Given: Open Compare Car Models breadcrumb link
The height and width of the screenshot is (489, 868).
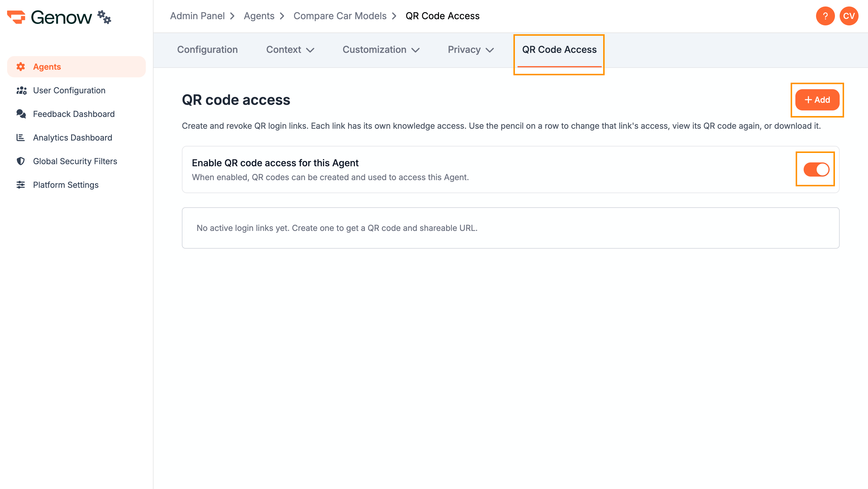Looking at the screenshot, I should pos(340,16).
